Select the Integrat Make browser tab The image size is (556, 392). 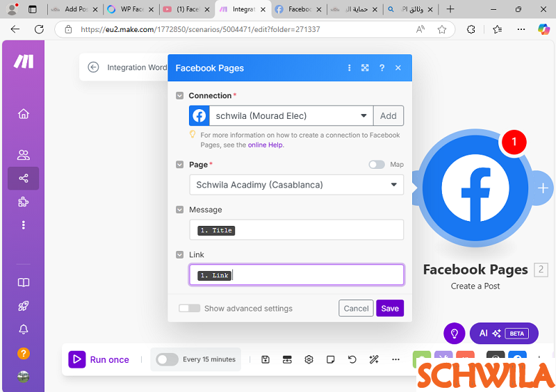pos(243,9)
